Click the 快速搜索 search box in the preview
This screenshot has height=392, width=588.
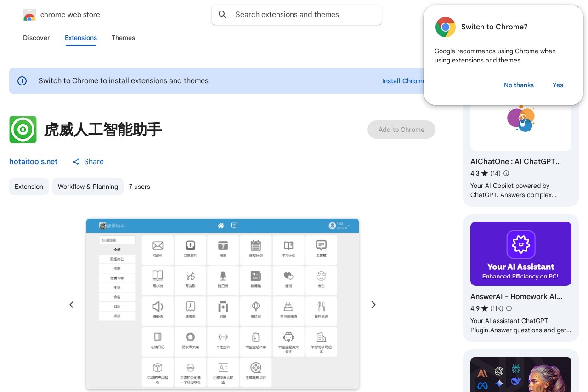pos(117,240)
